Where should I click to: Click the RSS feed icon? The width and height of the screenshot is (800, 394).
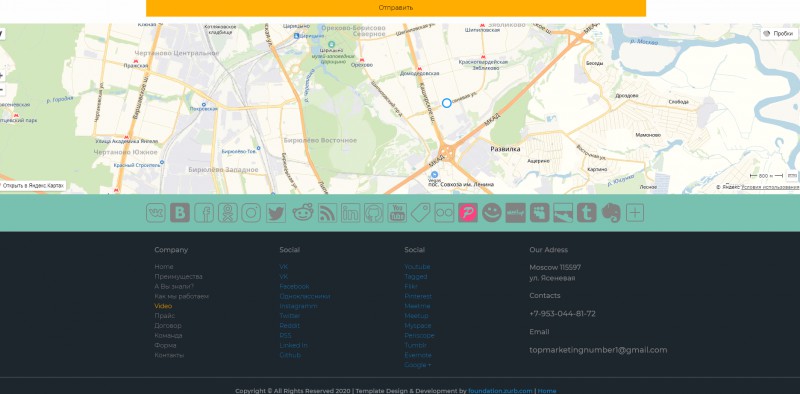328,213
